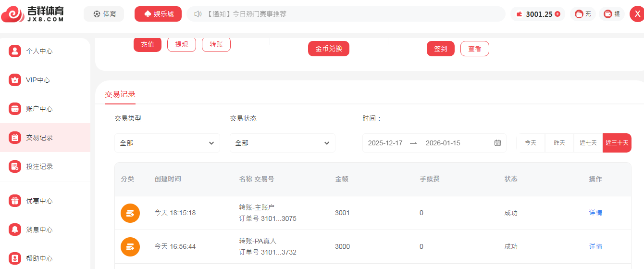
Task: Click the 转账 outlined button
Action: pyautogui.click(x=216, y=44)
